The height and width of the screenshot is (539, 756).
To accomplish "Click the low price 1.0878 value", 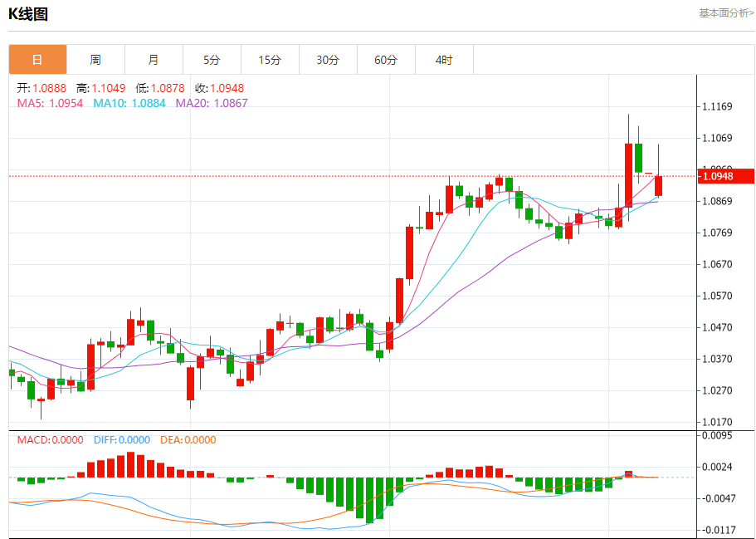I will [x=168, y=88].
